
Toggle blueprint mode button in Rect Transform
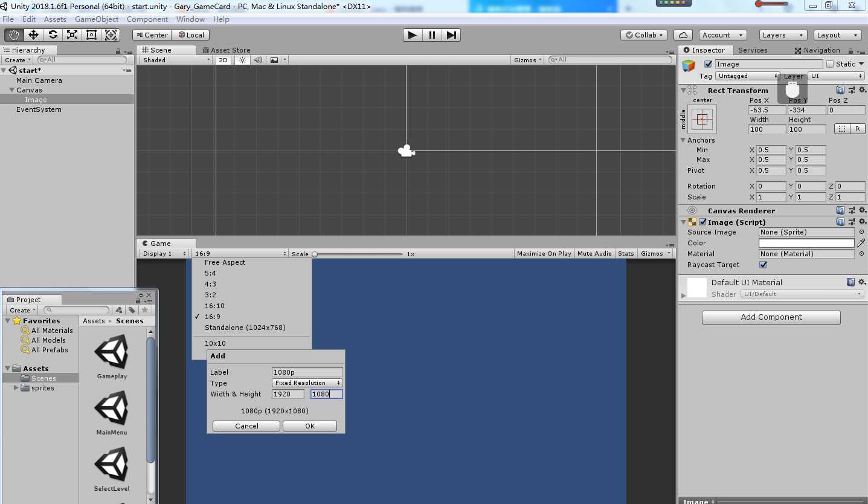(842, 129)
